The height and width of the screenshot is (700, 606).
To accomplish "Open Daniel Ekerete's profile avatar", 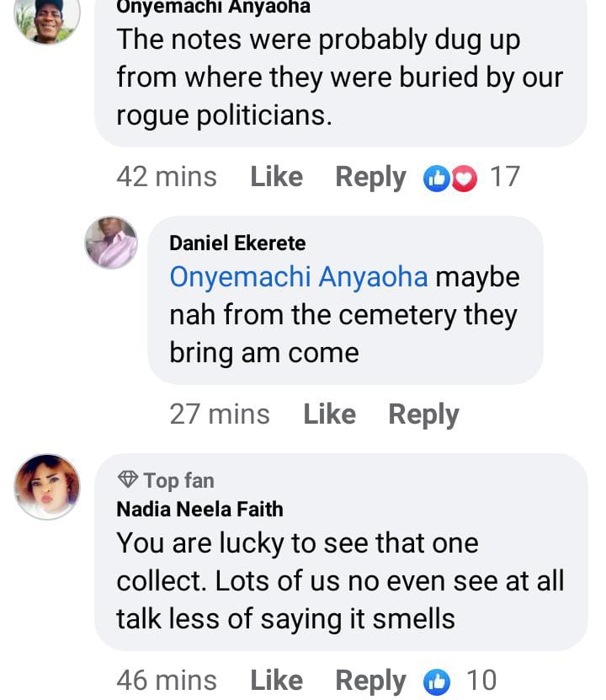I will point(111,243).
